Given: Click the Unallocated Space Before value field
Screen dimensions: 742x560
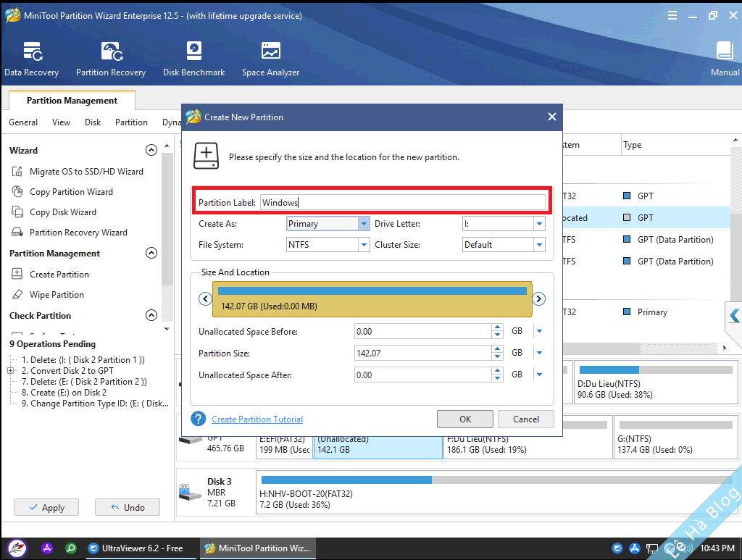Looking at the screenshot, I should click(423, 331).
